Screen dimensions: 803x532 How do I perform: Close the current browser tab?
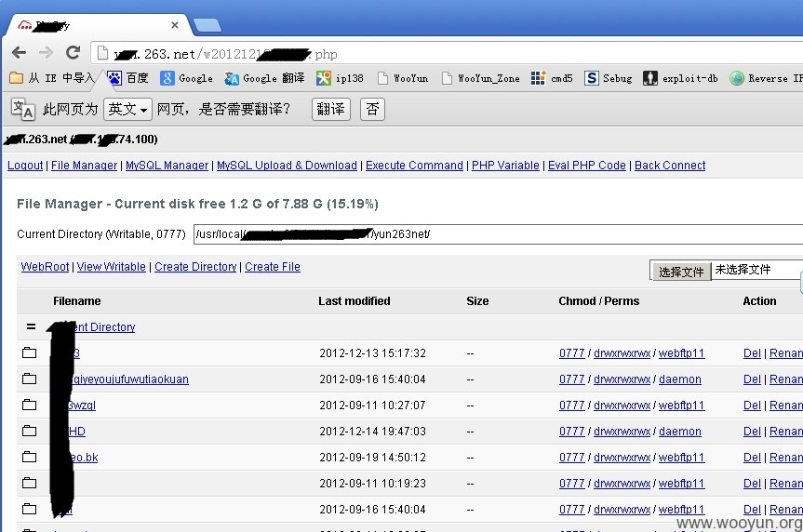175,24
